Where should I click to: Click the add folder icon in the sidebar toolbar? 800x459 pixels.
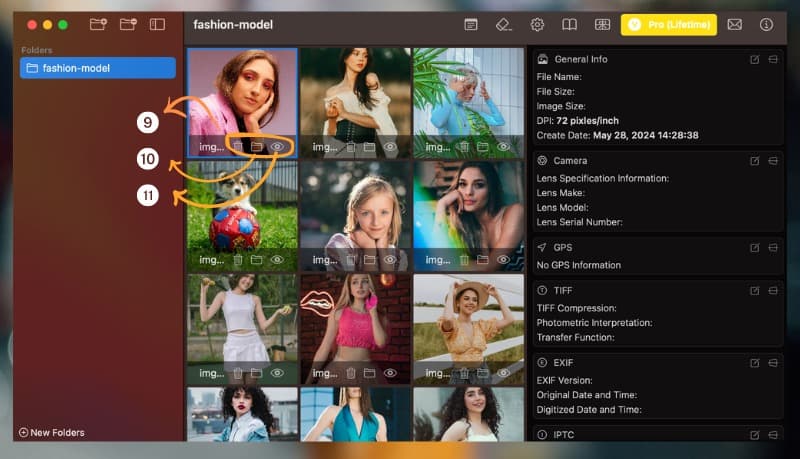click(x=98, y=24)
